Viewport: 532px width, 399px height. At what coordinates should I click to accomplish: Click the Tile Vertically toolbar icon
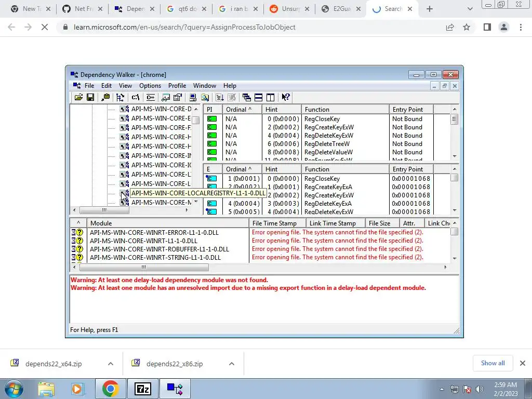270,97
